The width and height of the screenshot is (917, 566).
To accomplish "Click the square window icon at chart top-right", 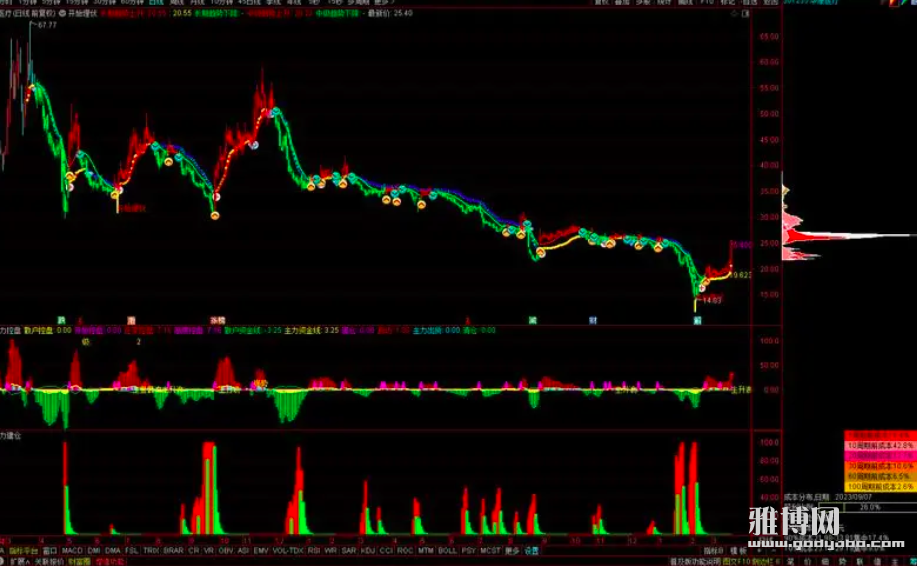I will (x=746, y=13).
